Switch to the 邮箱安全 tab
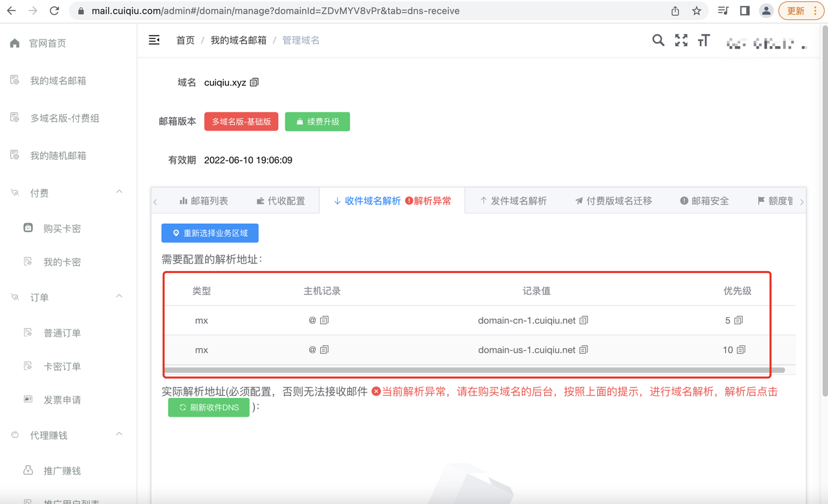The height and width of the screenshot is (504, 828). 704,201
